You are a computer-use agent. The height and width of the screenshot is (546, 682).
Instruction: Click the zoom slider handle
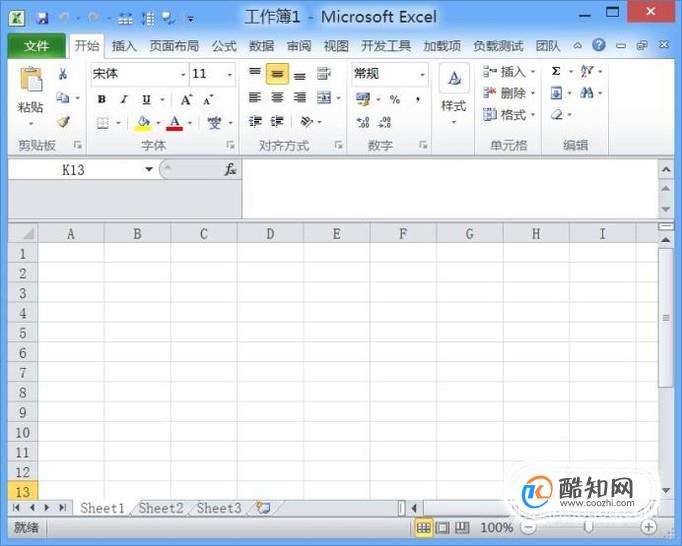coord(588,527)
